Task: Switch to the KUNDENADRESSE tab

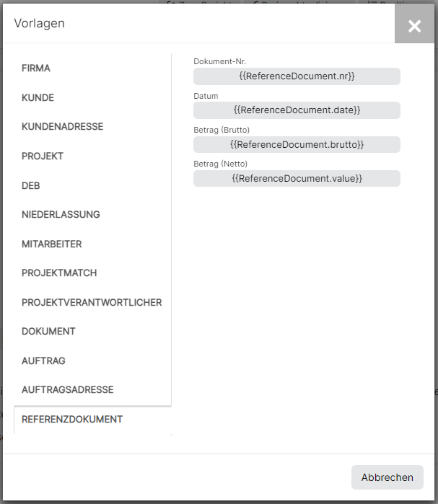Action: click(x=62, y=127)
